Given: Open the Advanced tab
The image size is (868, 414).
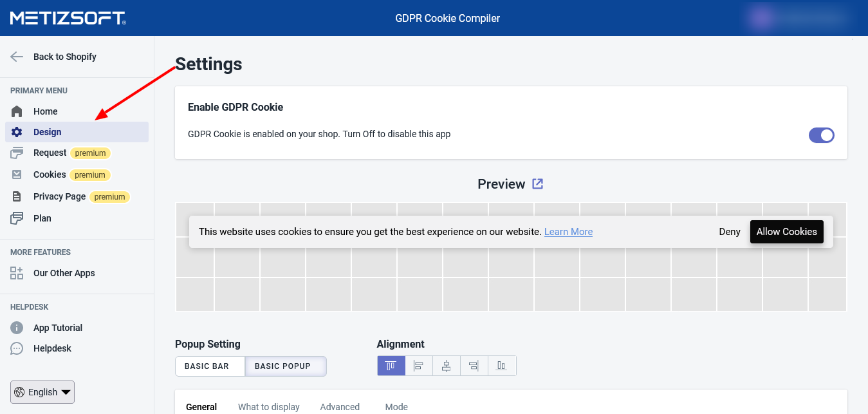Looking at the screenshot, I should 340,407.
